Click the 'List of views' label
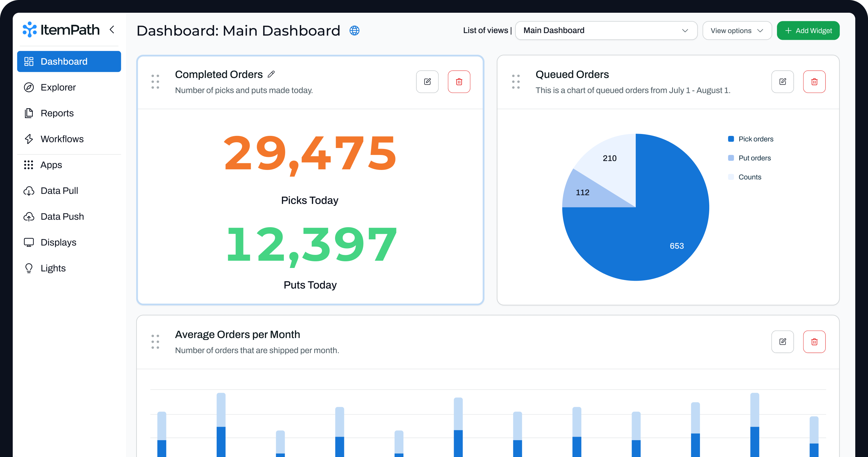Viewport: 868px width, 457px height. point(486,30)
